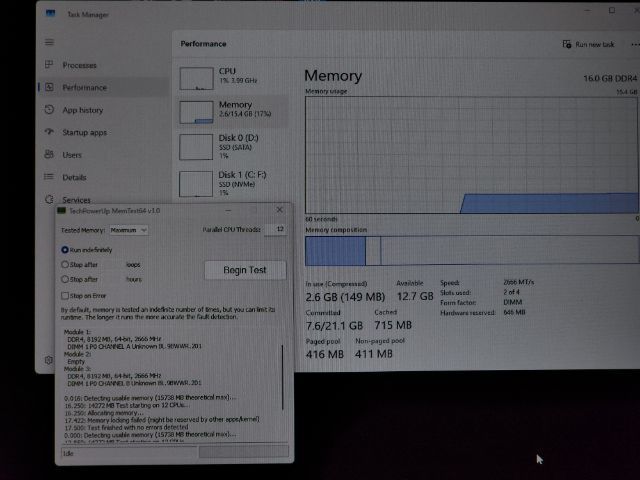
Task: Click the Run new task icon
Action: (567, 44)
